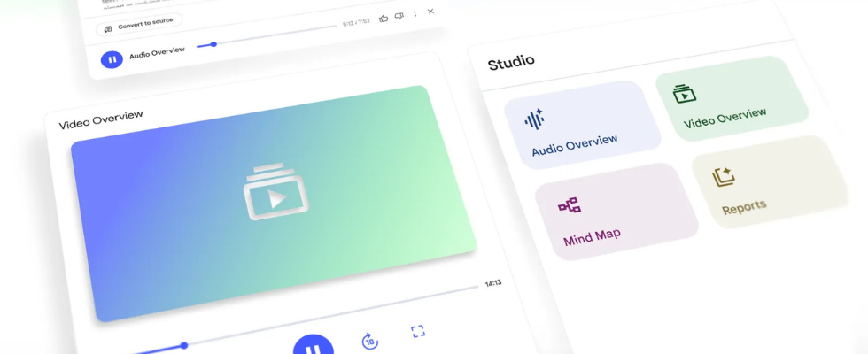This screenshot has width=868, height=354.
Task: Click the thumbs down icon
Action: pos(399,16)
